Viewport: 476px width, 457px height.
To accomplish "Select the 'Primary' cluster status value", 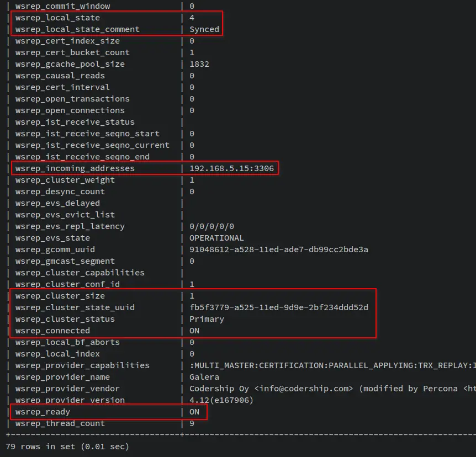I will pyautogui.click(x=207, y=319).
